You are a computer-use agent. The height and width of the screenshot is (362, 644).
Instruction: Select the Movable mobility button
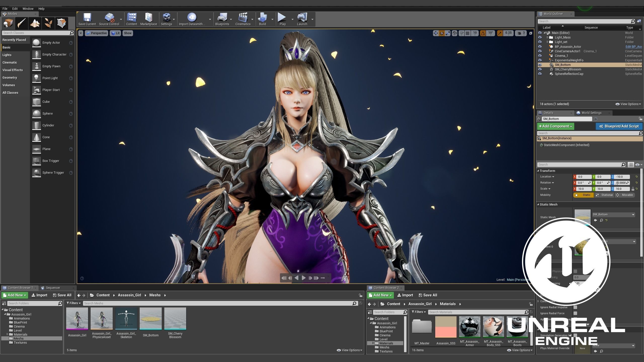point(625,195)
